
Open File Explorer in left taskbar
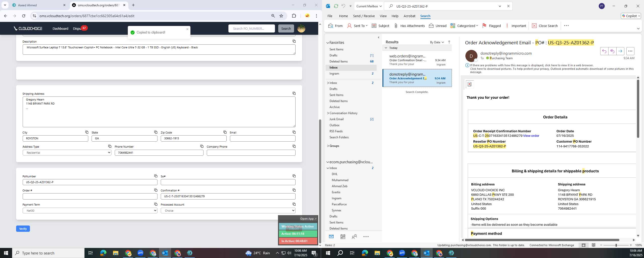click(115, 253)
